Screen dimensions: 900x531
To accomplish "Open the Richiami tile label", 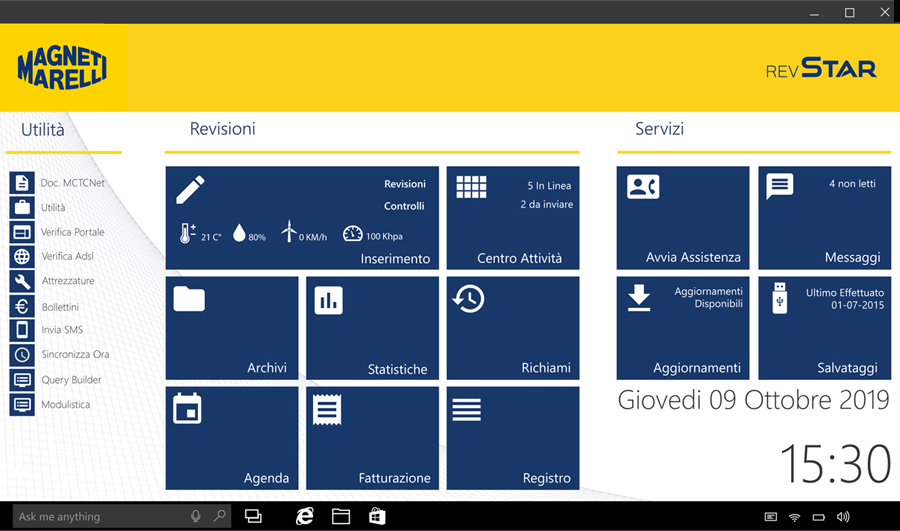I will [546, 368].
